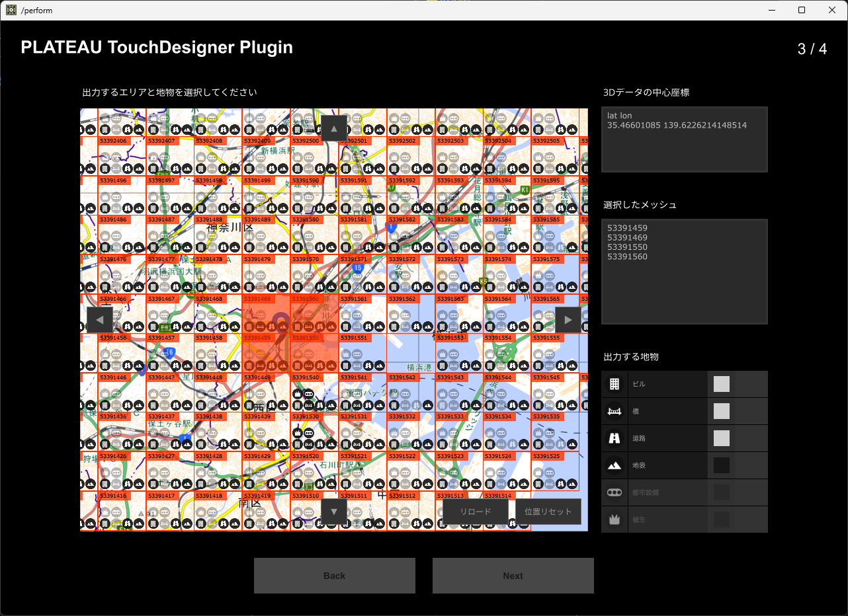This screenshot has height=616, width=848.
Task: Click the grayed-out 都市設備 city furniture icon
Action: coord(614,492)
